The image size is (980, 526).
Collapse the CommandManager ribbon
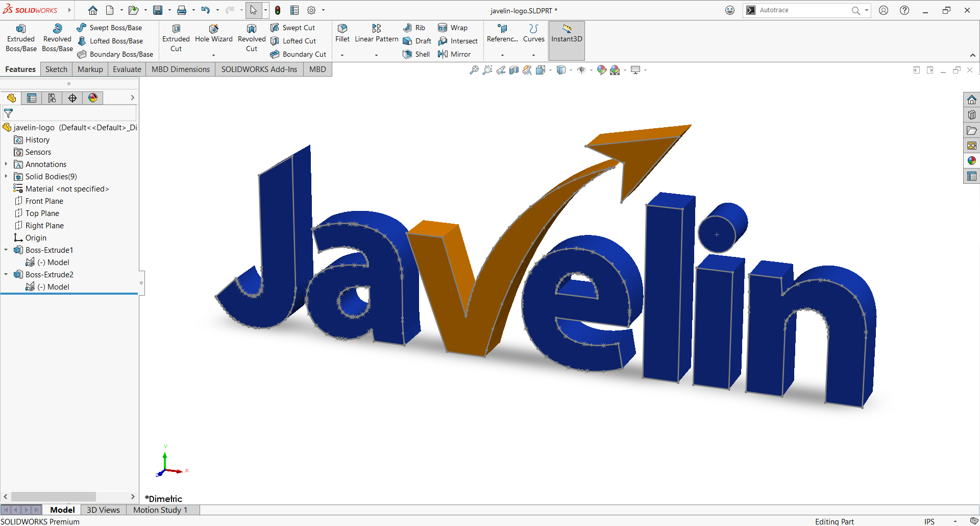coord(973,55)
